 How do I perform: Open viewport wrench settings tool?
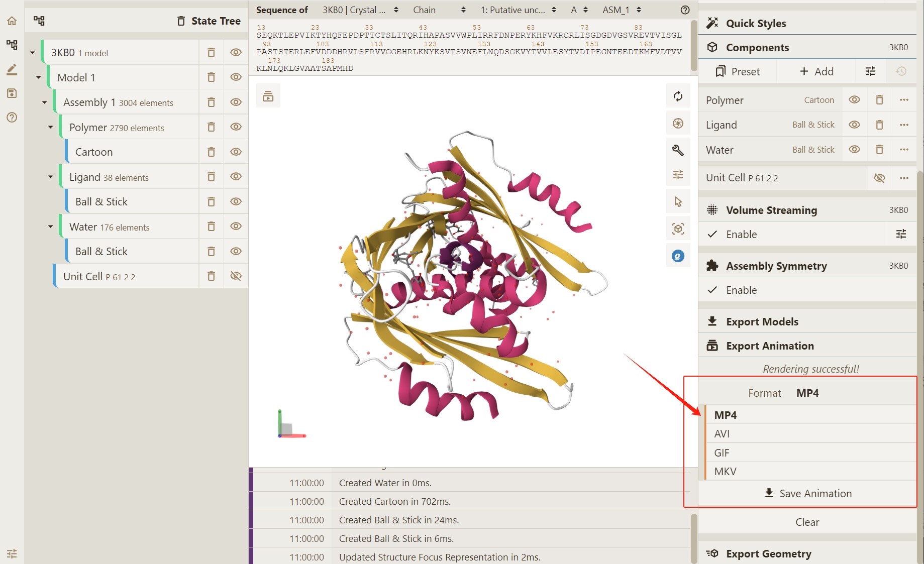tap(678, 150)
